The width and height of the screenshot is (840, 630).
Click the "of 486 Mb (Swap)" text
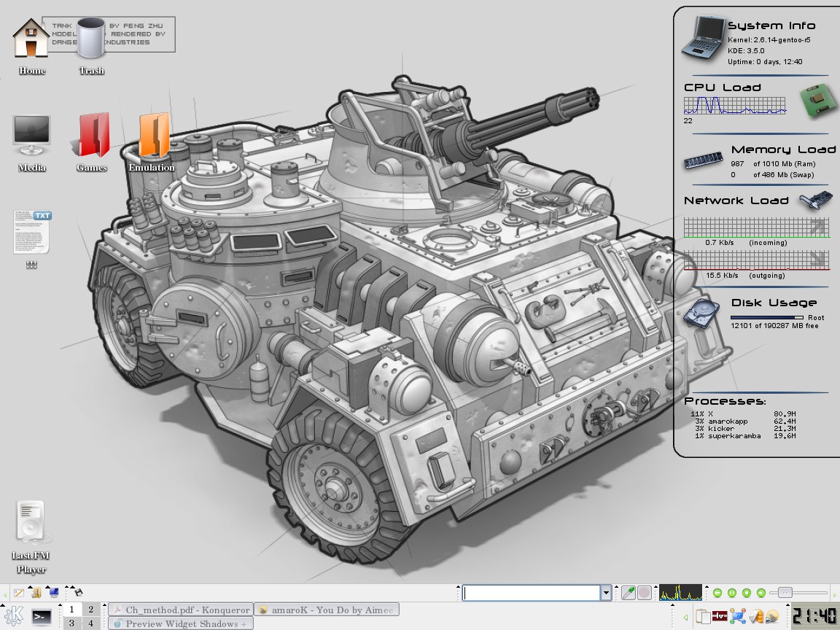[x=783, y=175]
